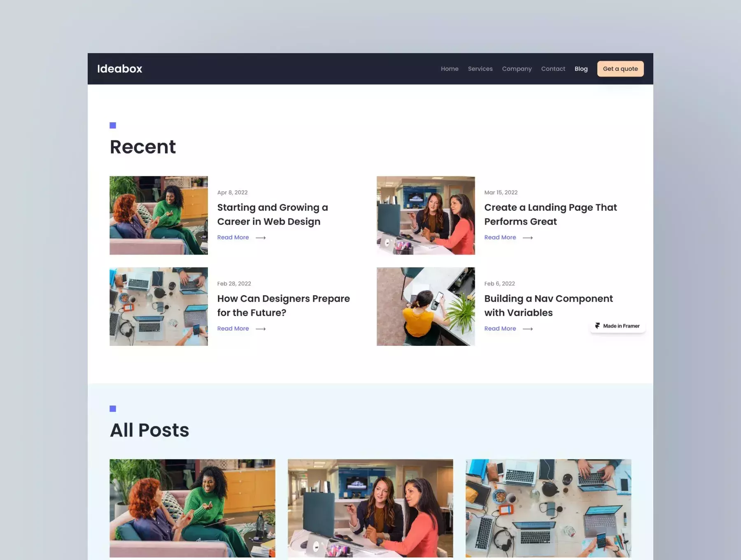
Task: Click the arrow icon beside Nav Component Read More
Action: pyautogui.click(x=528, y=329)
